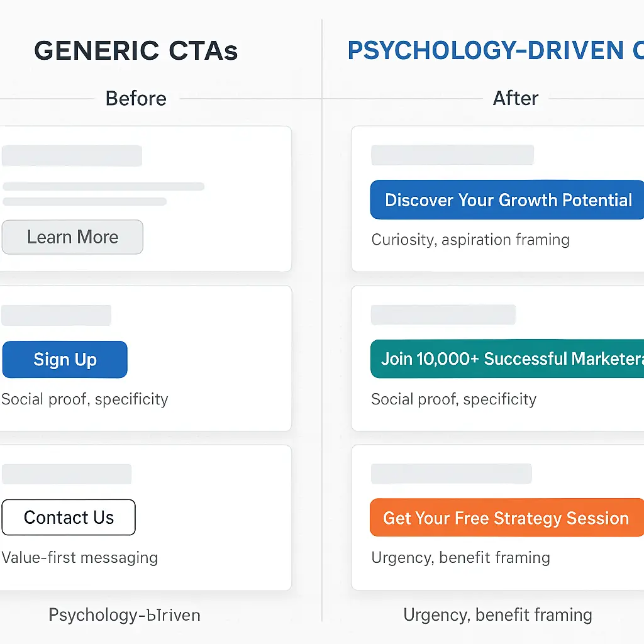Click grey placeholder bar above Contact Us
This screenshot has width=644, height=644.
[x=67, y=474]
